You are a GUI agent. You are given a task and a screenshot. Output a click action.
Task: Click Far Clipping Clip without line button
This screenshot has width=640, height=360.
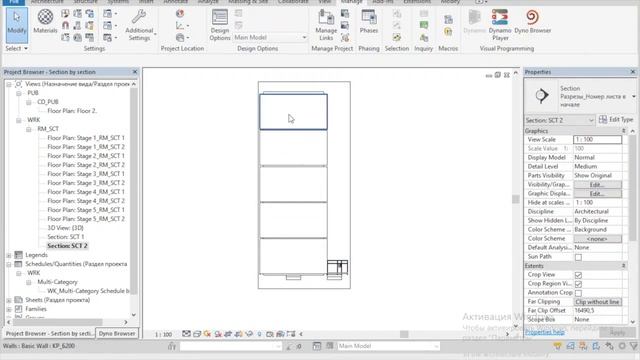coord(597,302)
